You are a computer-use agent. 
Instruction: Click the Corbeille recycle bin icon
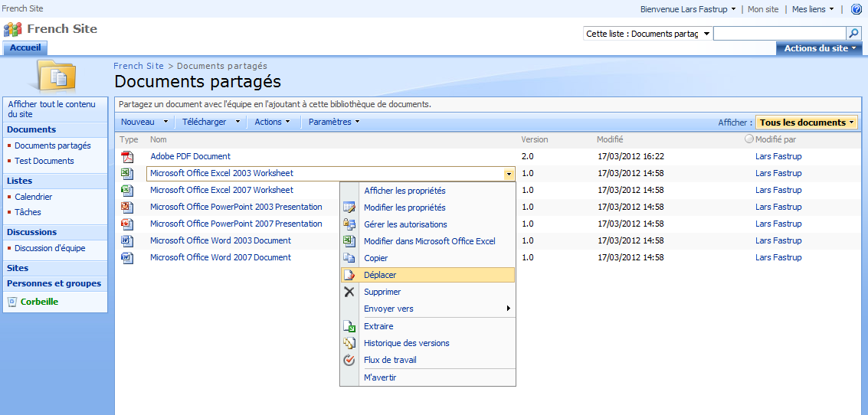tap(12, 302)
